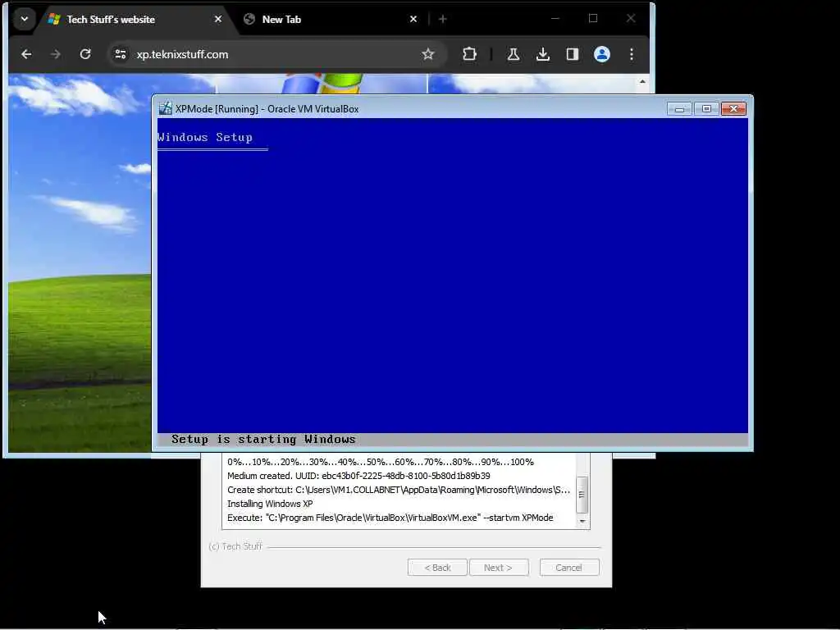Close the XPMode VirtualBox window
This screenshot has height=630, width=840.
click(x=733, y=109)
